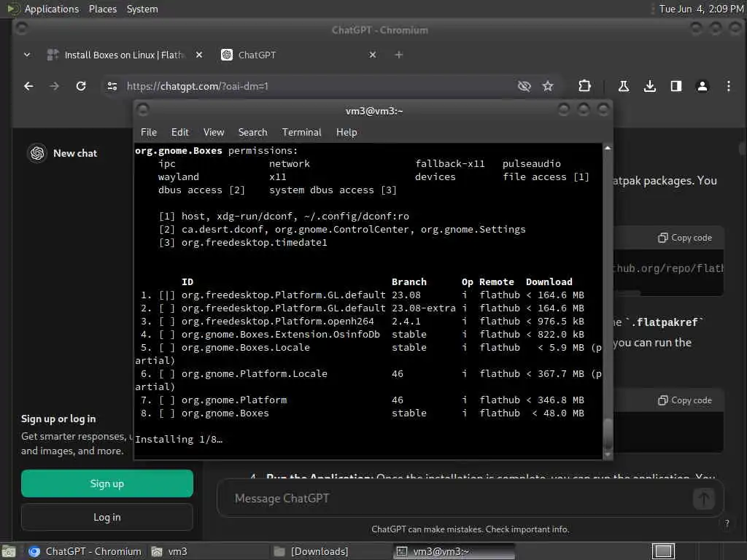Click the crossed-out eye tracking icon
This screenshot has width=747, height=560.
point(524,86)
